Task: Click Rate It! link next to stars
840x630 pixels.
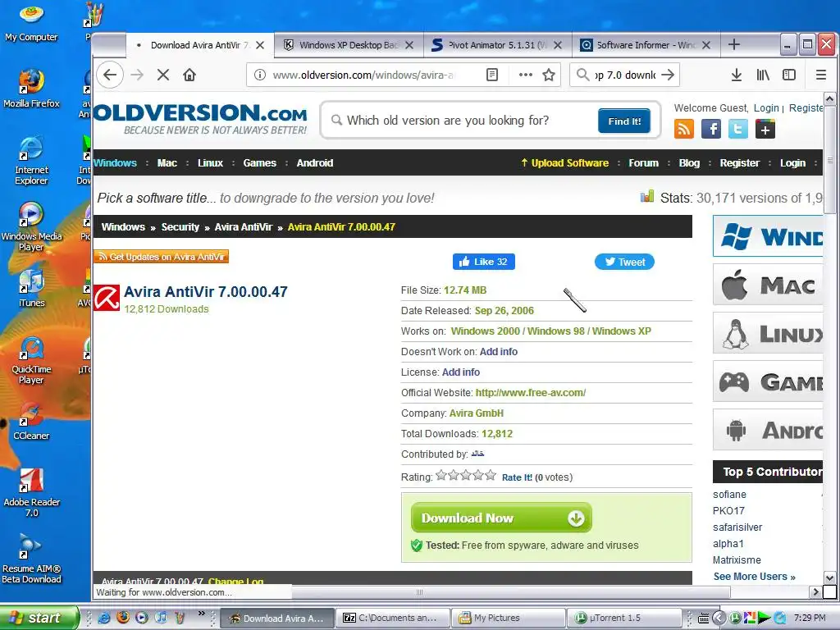Action: pos(517,477)
